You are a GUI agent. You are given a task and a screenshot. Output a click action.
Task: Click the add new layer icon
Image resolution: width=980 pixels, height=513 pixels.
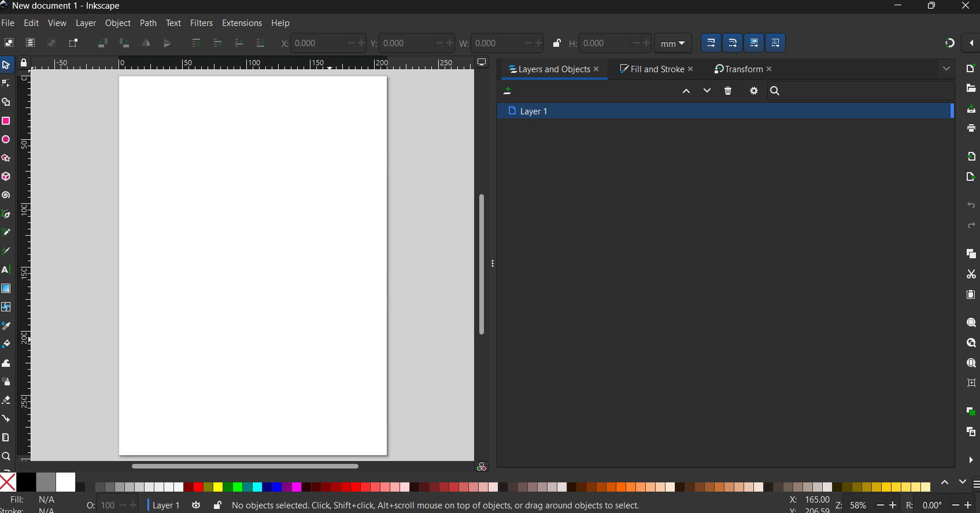pos(508,91)
